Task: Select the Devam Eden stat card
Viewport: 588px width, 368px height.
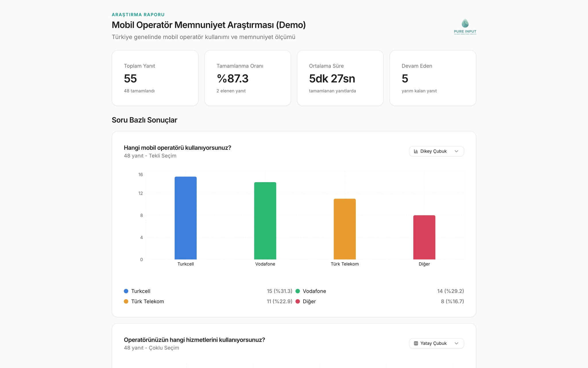Action: click(x=433, y=78)
